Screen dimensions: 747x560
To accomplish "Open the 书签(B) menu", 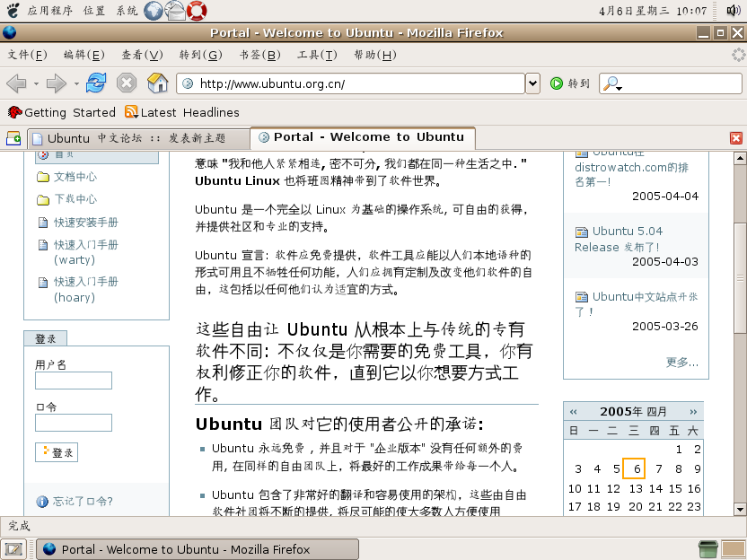I will (260, 56).
